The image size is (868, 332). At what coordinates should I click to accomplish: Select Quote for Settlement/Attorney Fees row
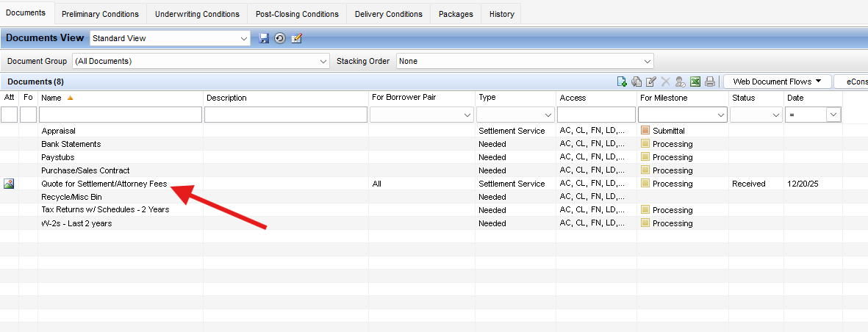click(420, 184)
